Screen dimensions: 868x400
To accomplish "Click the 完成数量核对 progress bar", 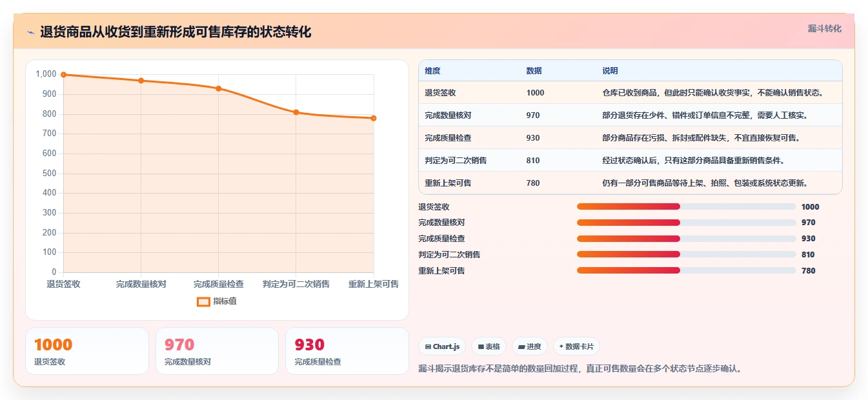I will 686,223.
